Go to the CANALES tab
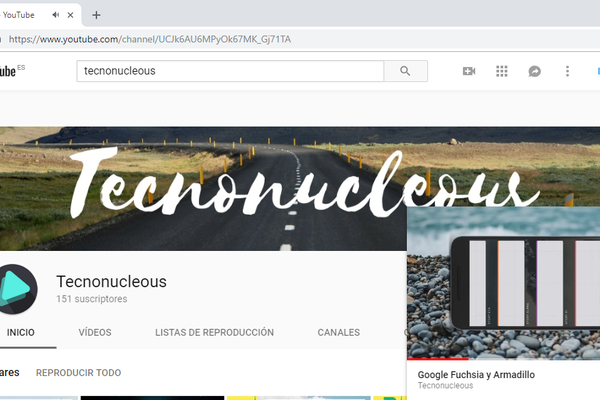600x400 pixels. [339, 332]
